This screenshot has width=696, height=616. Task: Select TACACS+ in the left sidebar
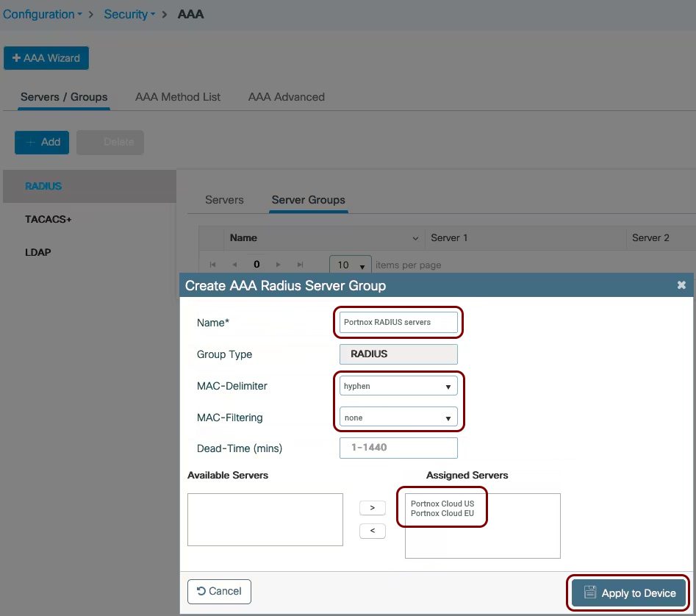click(x=49, y=219)
